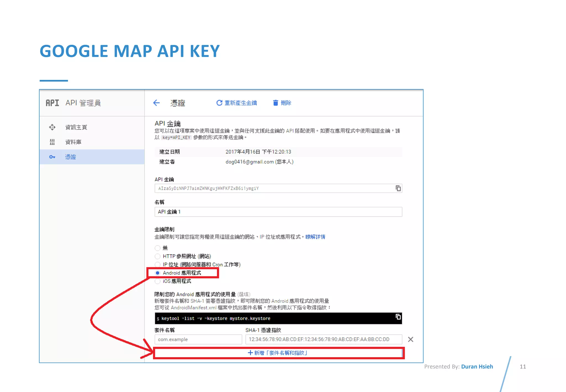
Task: Click the Duran Hsieh presenter name
Action: coord(477,367)
